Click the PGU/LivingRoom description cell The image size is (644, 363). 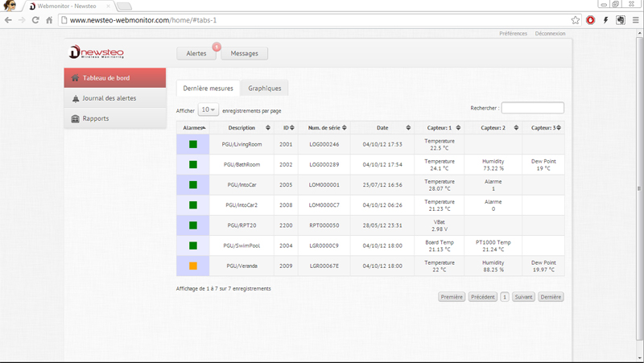(242, 144)
